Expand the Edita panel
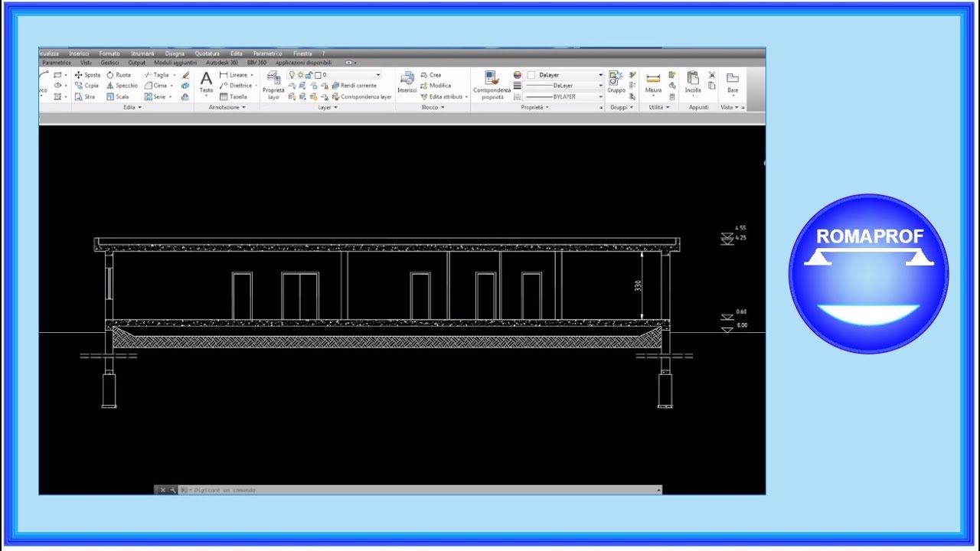980x551 pixels. 132,107
